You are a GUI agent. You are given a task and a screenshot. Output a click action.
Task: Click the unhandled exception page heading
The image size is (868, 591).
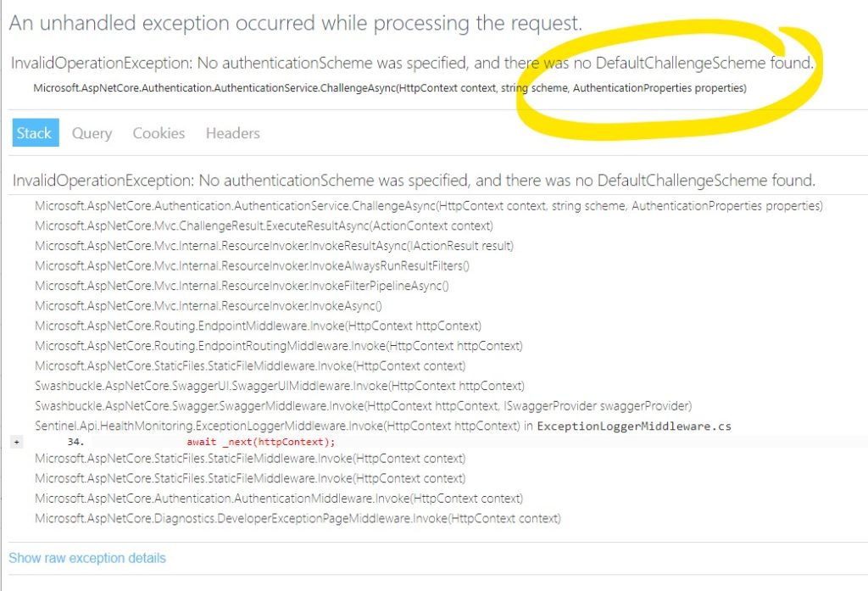(x=296, y=23)
